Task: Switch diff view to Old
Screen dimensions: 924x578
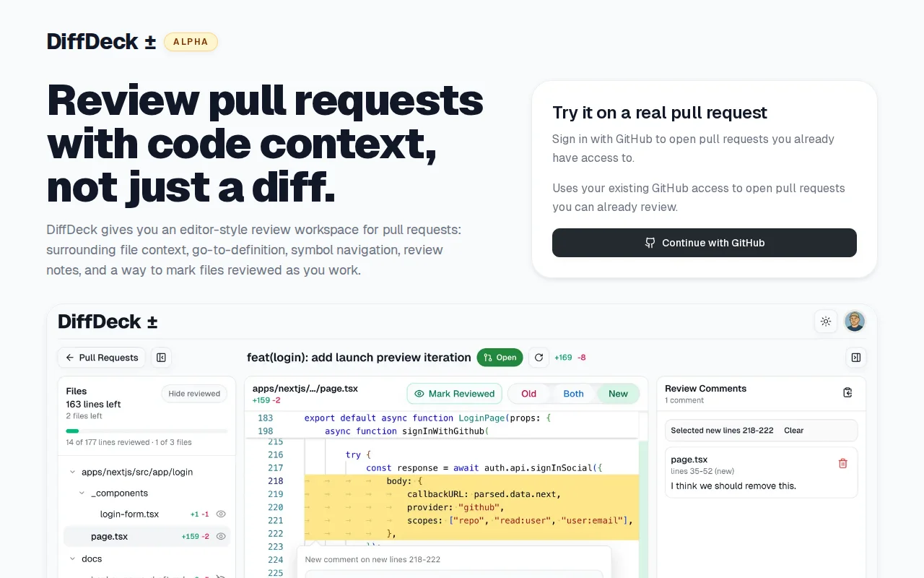Action: tap(529, 394)
